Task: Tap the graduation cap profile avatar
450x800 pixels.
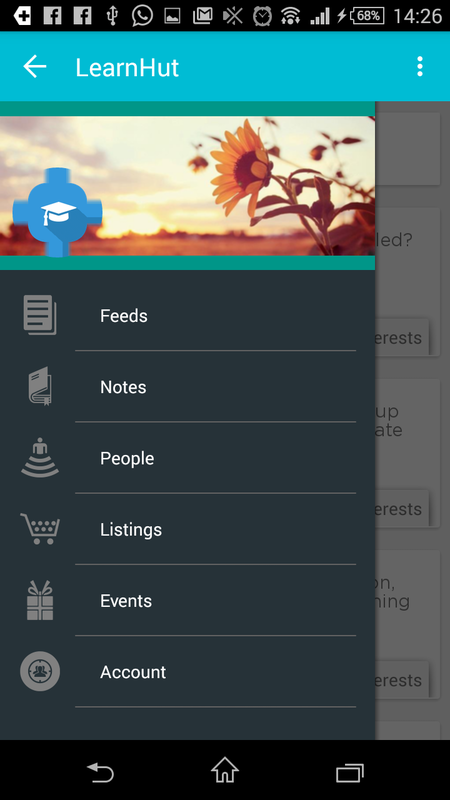Action: click(x=57, y=212)
